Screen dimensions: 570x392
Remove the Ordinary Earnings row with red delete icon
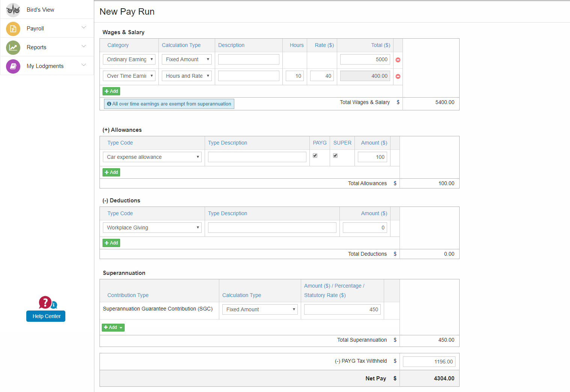(x=398, y=59)
